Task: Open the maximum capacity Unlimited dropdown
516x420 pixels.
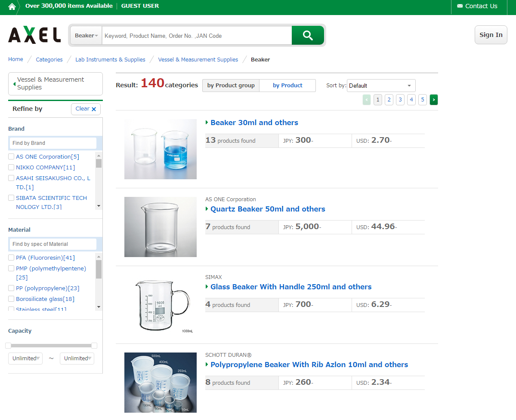Action: tap(77, 359)
